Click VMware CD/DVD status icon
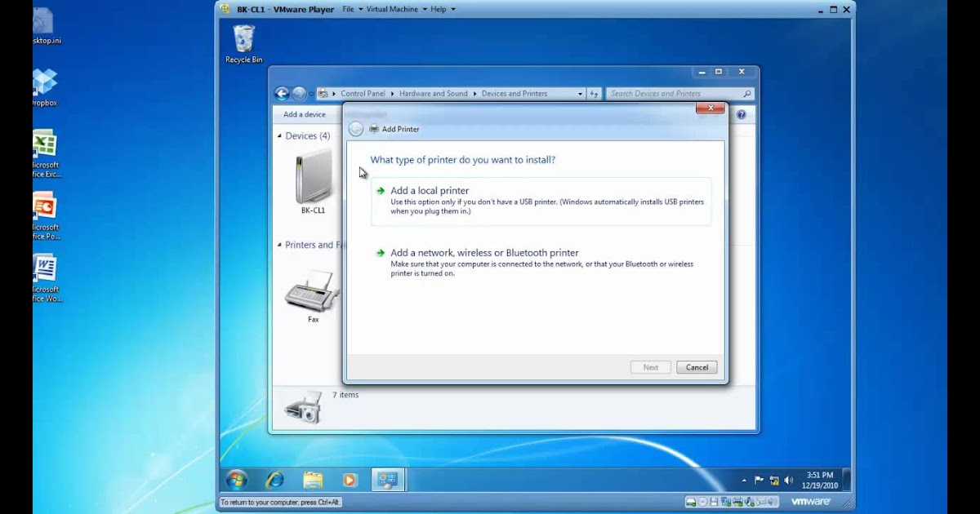The height and width of the screenshot is (514, 980). (x=702, y=502)
